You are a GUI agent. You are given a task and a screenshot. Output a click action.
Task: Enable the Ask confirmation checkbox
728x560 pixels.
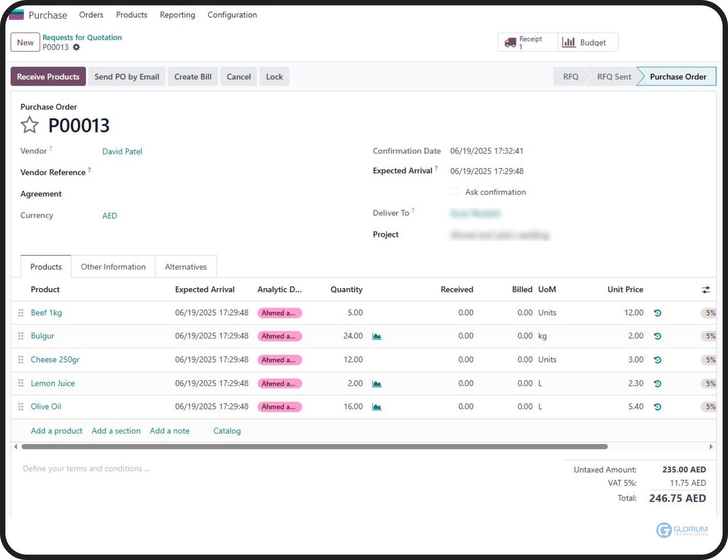[x=454, y=192]
